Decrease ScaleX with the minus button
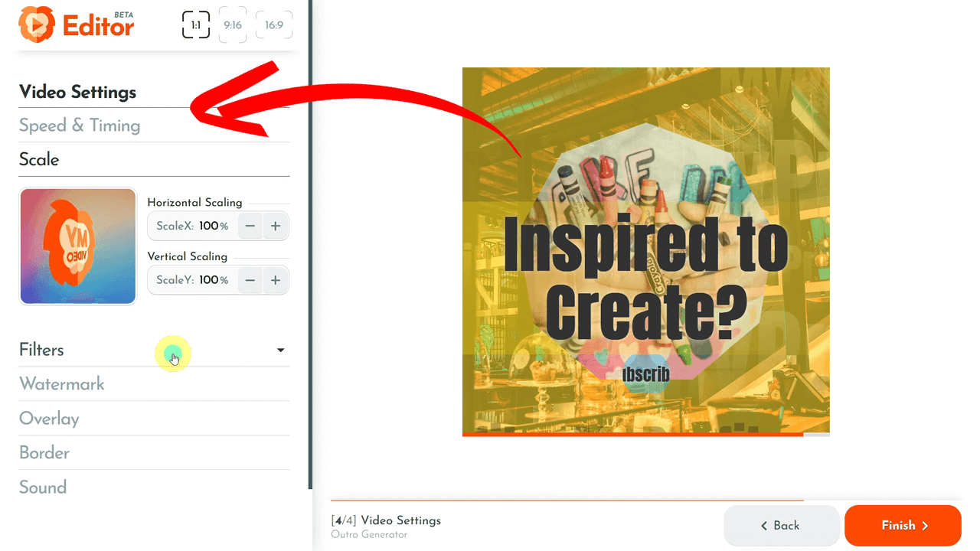This screenshot has height=551, width=980. click(250, 227)
